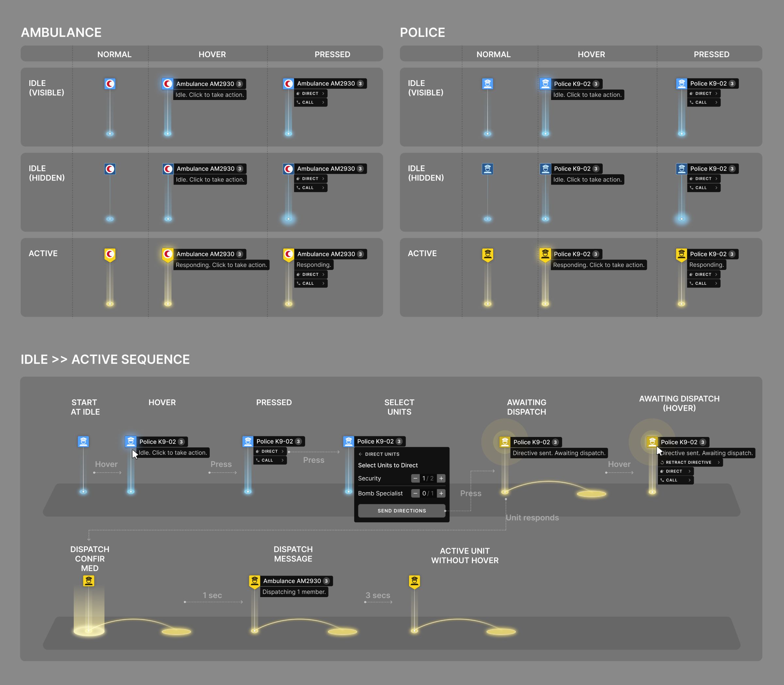Click the yellow icon under Active Unit Without Hover

415,581
